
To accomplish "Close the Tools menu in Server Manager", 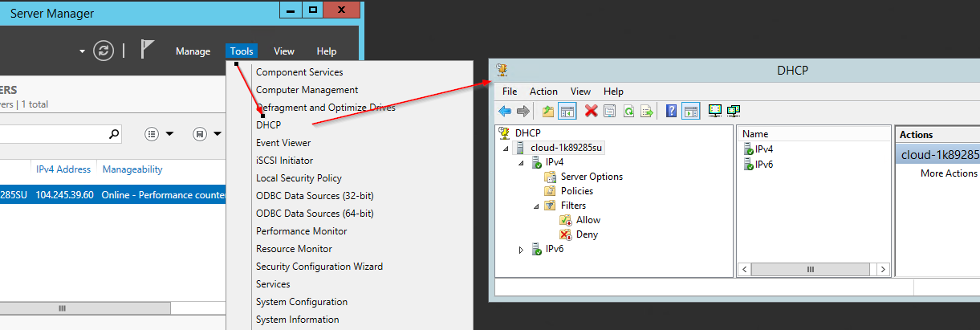I will pyautogui.click(x=242, y=51).
